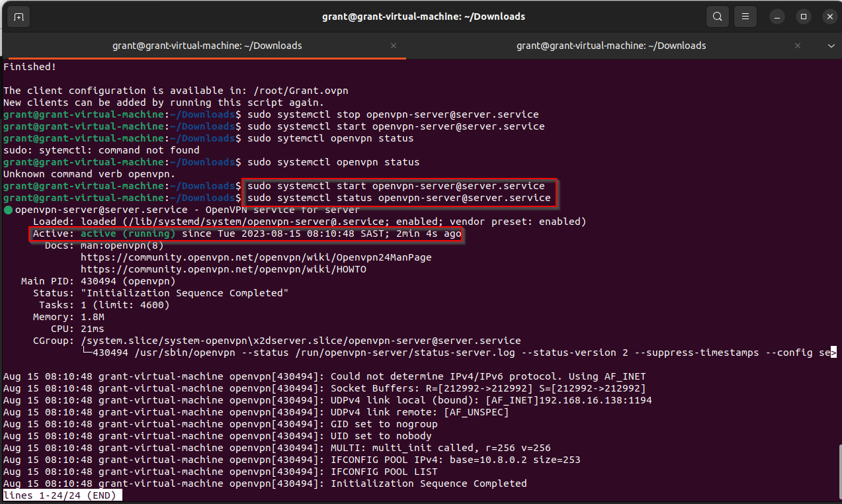This screenshot has height=504, width=842.
Task: Click the lines 1-24/24 (END) pager status
Action: [x=61, y=495]
